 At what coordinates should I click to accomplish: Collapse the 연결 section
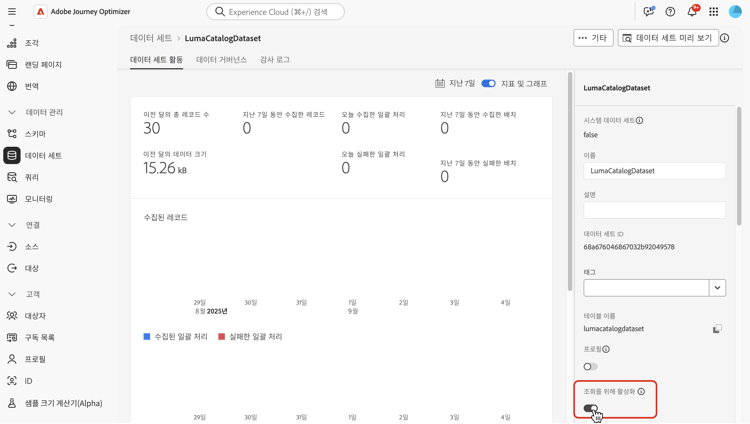click(x=12, y=225)
